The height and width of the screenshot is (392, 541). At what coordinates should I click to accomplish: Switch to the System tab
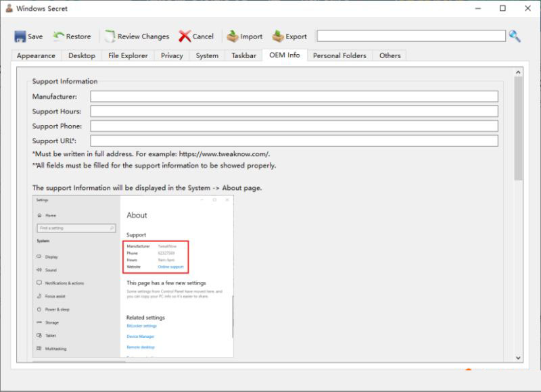tap(207, 55)
